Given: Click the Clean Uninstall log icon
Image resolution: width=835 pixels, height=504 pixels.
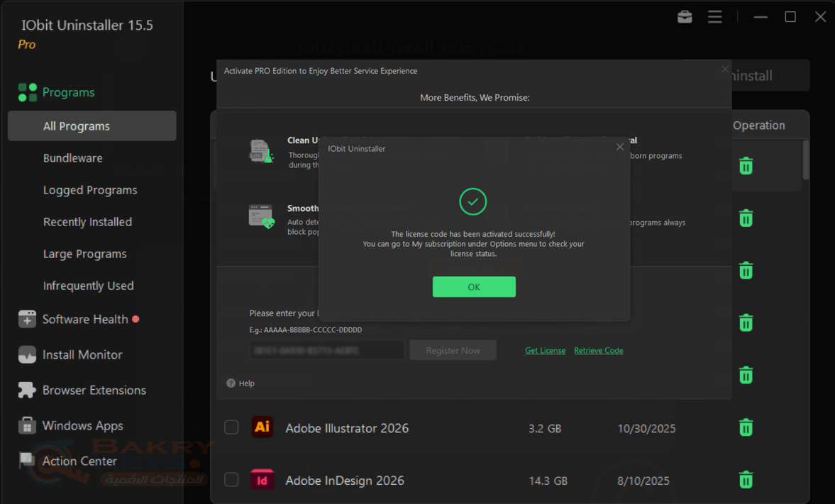Looking at the screenshot, I should tap(261, 151).
